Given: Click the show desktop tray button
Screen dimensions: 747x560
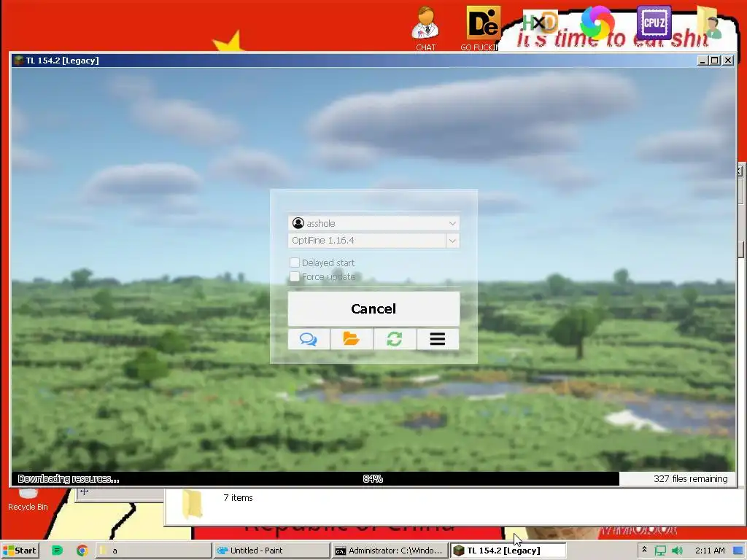Looking at the screenshot, I should pyautogui.click(x=739, y=551).
